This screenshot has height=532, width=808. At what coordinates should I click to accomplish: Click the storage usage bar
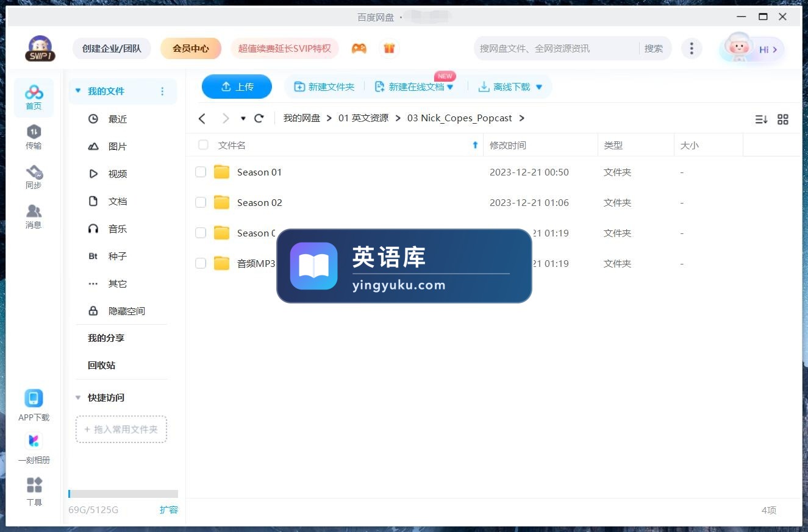pyautogui.click(x=123, y=494)
